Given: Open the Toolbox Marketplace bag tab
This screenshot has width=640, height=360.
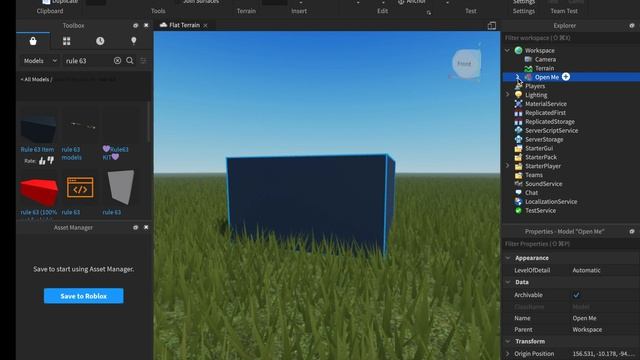Looking at the screenshot, I should coord(33,41).
